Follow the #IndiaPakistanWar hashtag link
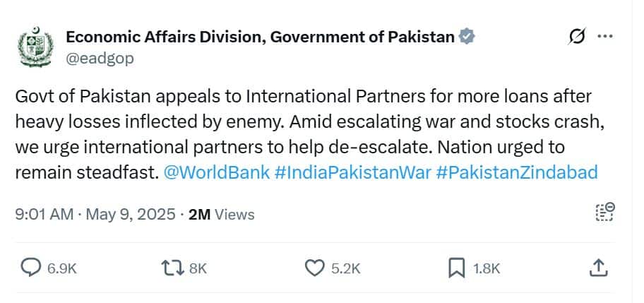Viewport: 644px width, 303px height. click(x=352, y=172)
